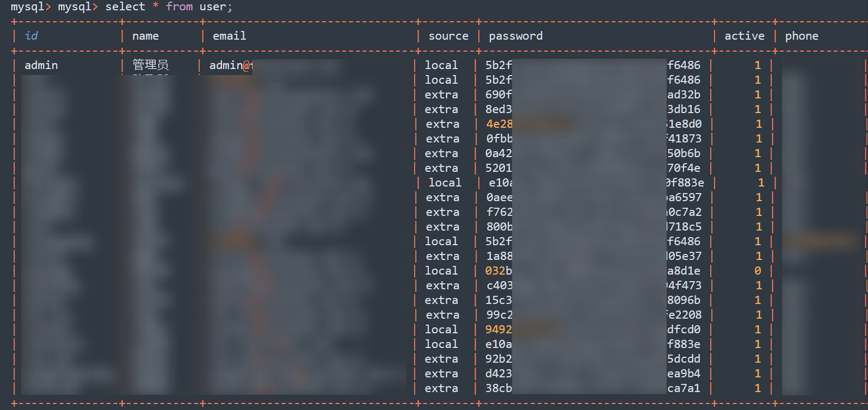Click the 'user;' table name in query
868x410 pixels.
pos(216,7)
